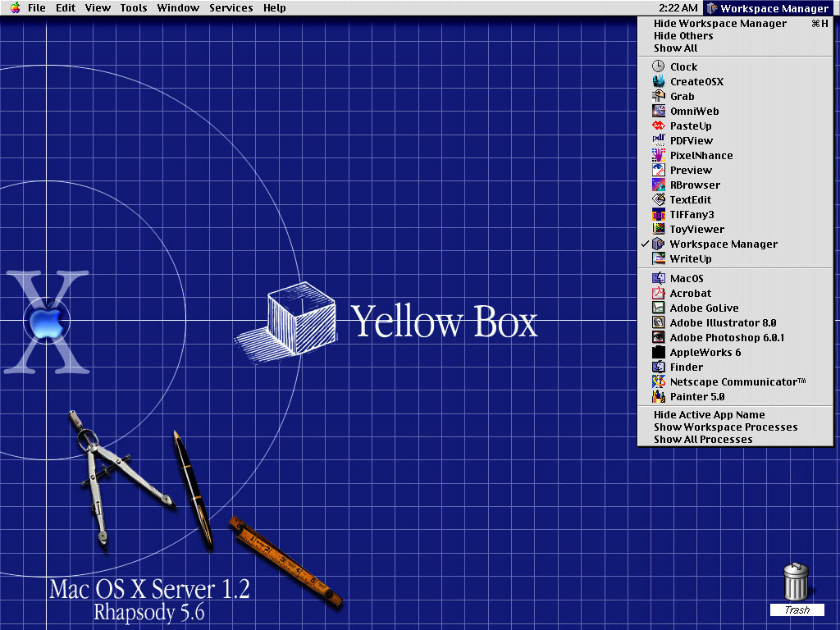Viewport: 840px width, 630px height.
Task: Open the Apple menu icon
Action: tap(15, 8)
